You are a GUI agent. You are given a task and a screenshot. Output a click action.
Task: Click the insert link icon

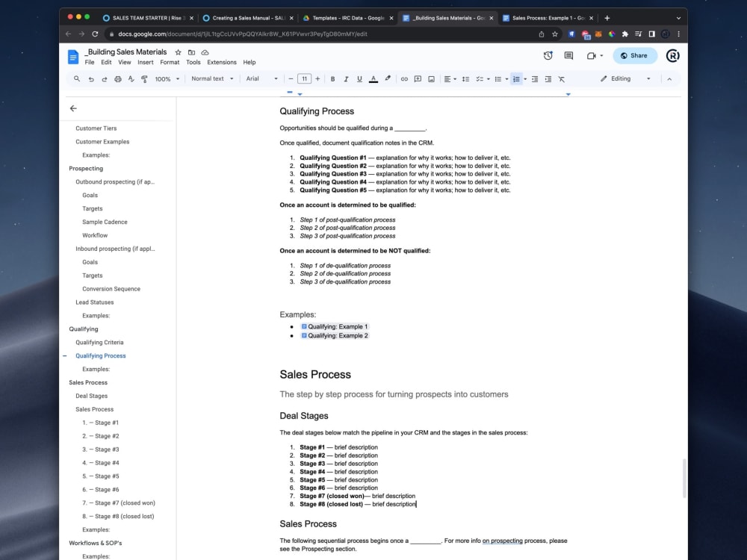(404, 79)
